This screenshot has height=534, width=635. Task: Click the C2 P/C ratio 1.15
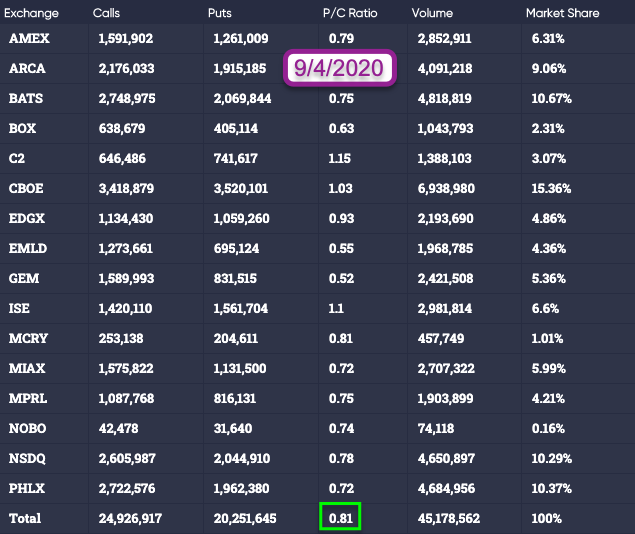[x=342, y=159]
